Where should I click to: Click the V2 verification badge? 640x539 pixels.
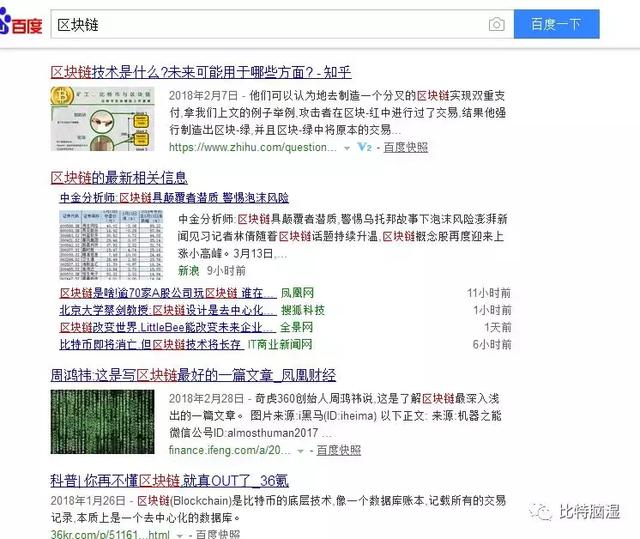[364, 147]
